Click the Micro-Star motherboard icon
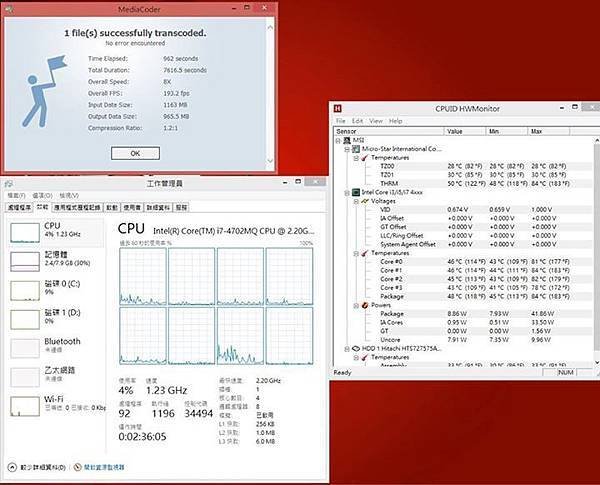The width and height of the screenshot is (600, 485). [x=356, y=149]
